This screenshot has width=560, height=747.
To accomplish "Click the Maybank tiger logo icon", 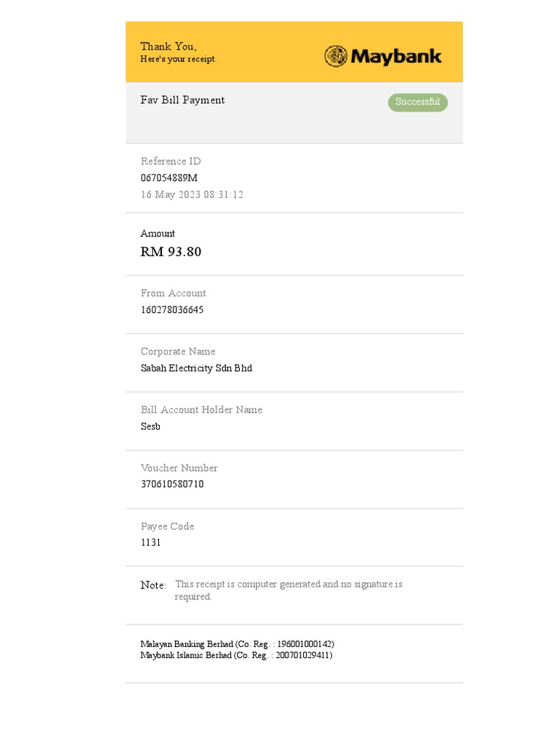I will click(335, 56).
